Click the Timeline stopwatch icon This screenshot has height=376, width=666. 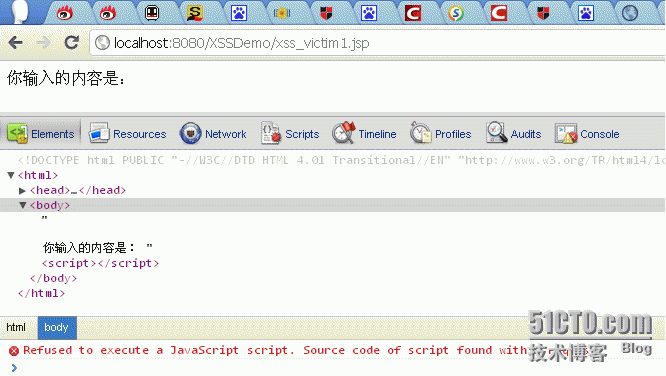pos(343,133)
